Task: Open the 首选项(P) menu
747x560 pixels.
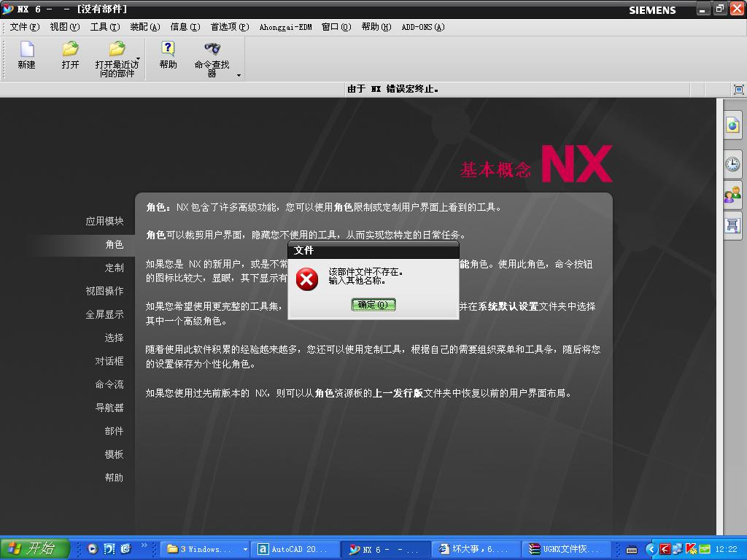Action: 230,27
